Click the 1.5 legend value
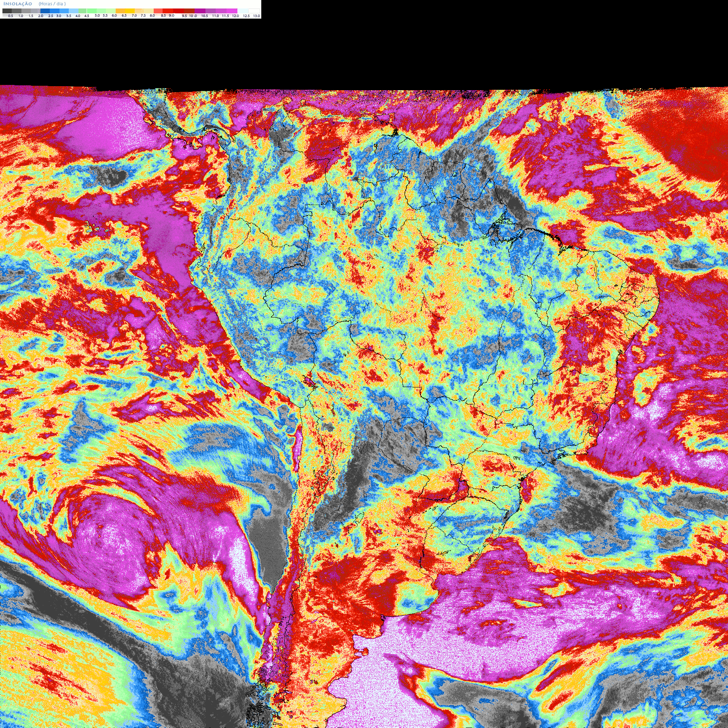 point(31,16)
